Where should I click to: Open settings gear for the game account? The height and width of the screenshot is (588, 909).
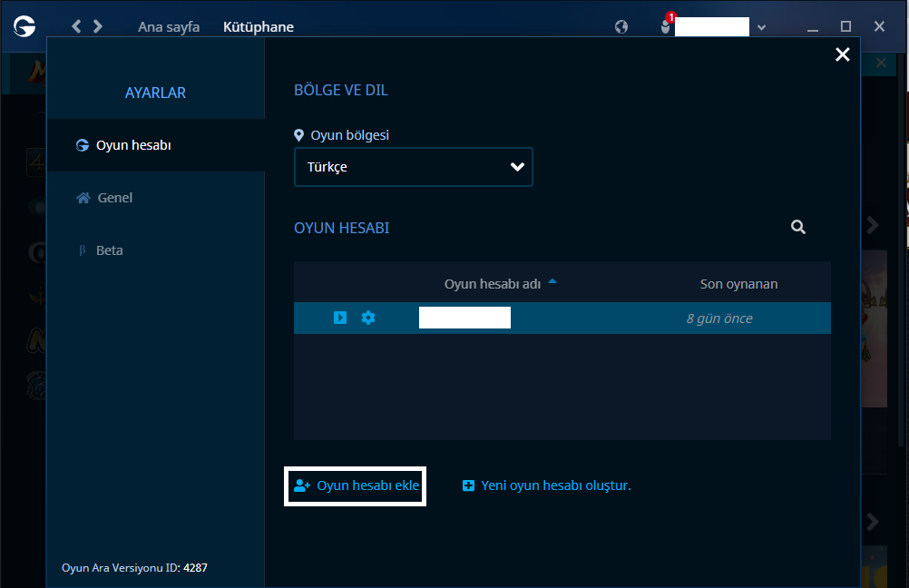(368, 318)
